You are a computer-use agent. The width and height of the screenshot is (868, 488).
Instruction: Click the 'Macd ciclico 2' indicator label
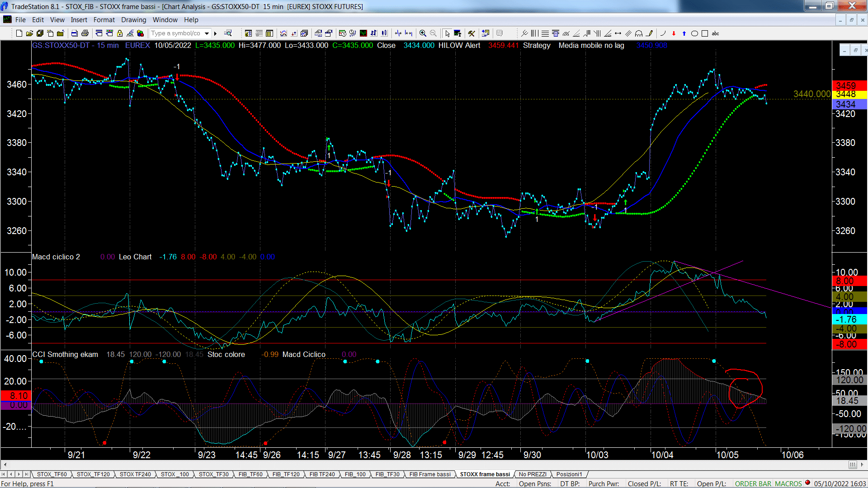pos(56,257)
